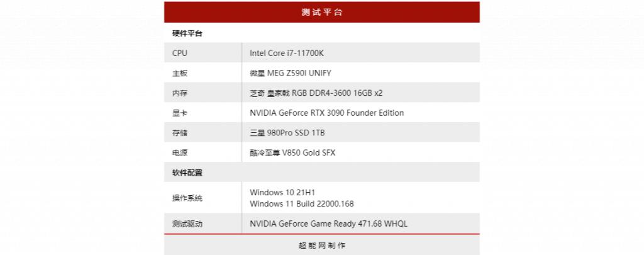Select the 微星 MEG Z590I UNIFY cell
The height and width of the screenshot is (255, 644).
290,74
